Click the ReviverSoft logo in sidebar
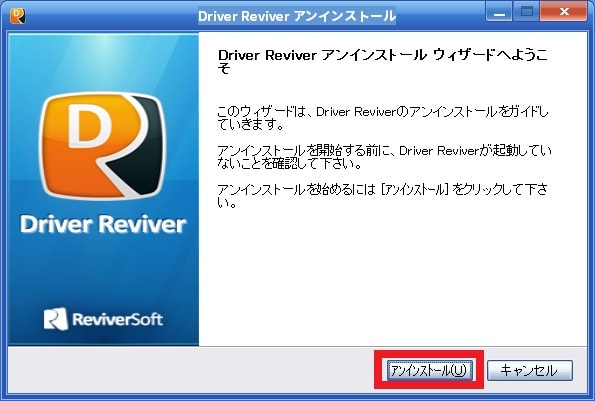Viewport: 595px width, 401px height. pos(103,319)
